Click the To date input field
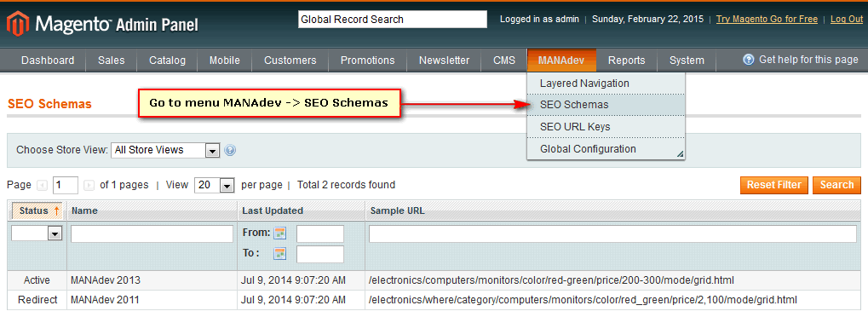This screenshot has width=868, height=317. pyautogui.click(x=320, y=255)
